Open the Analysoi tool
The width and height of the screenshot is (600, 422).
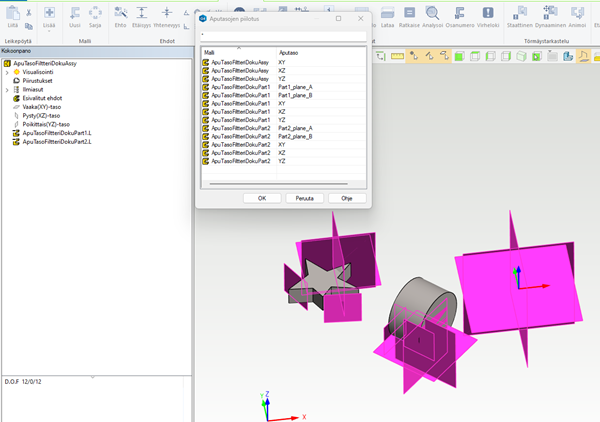click(x=434, y=13)
